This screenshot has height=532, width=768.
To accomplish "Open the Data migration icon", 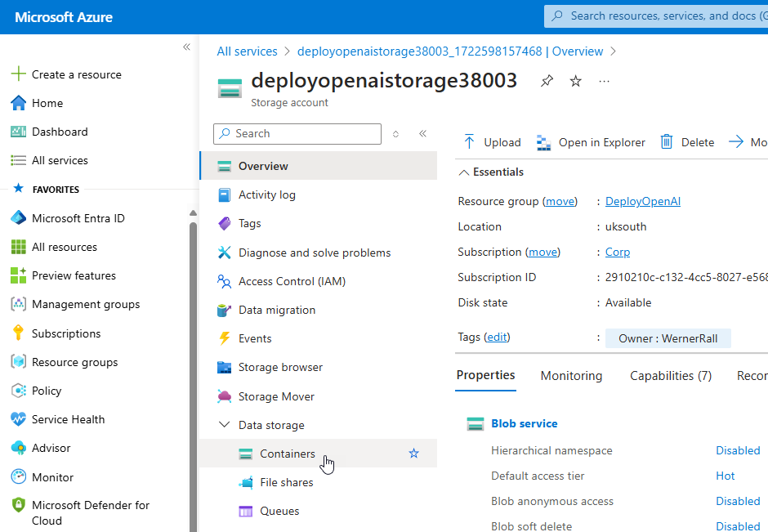I will [x=224, y=310].
